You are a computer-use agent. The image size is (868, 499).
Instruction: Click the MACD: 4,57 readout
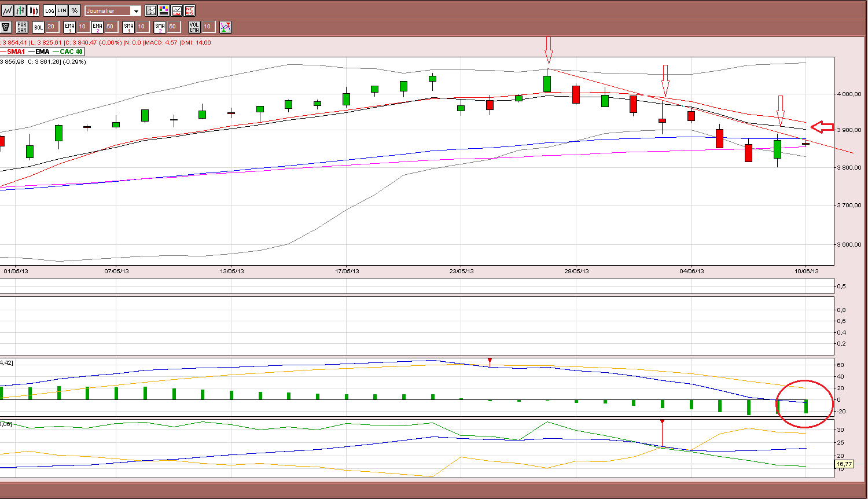click(x=161, y=43)
